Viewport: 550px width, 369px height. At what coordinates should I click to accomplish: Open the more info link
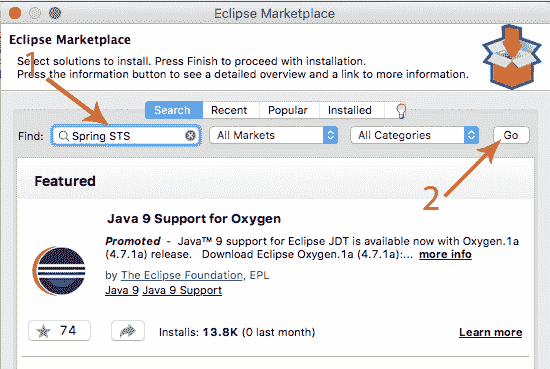click(445, 254)
